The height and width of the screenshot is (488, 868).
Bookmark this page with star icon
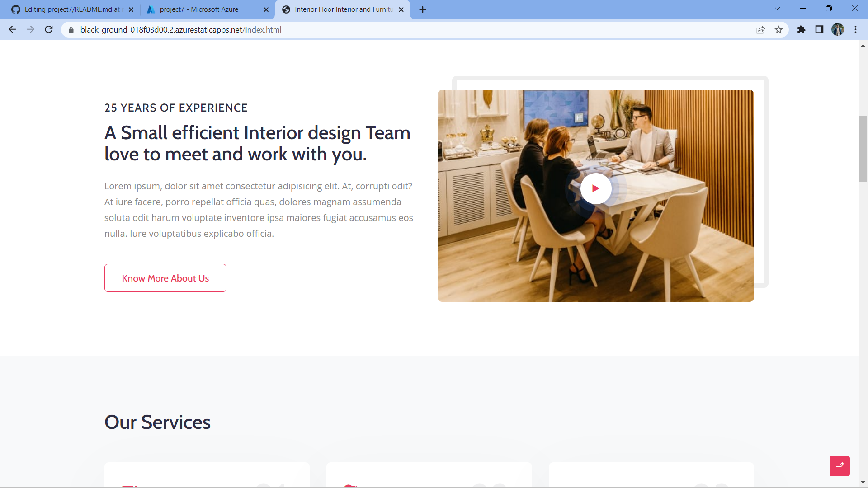click(778, 30)
